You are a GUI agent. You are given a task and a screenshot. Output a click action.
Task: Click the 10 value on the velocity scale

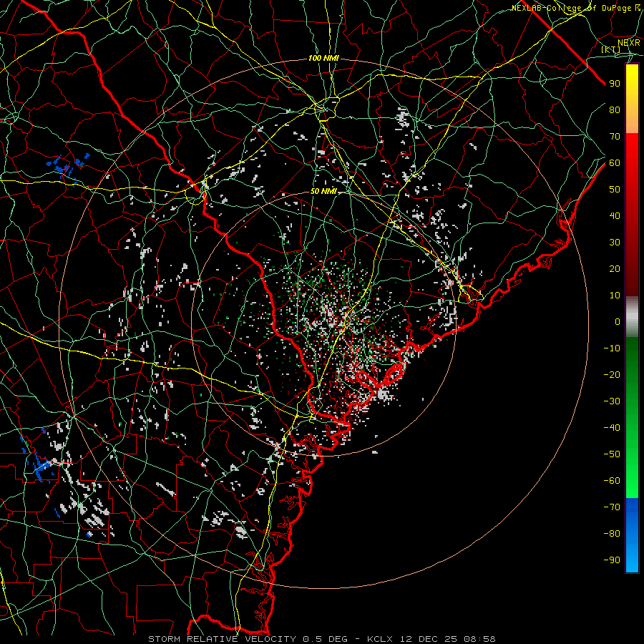615,296
